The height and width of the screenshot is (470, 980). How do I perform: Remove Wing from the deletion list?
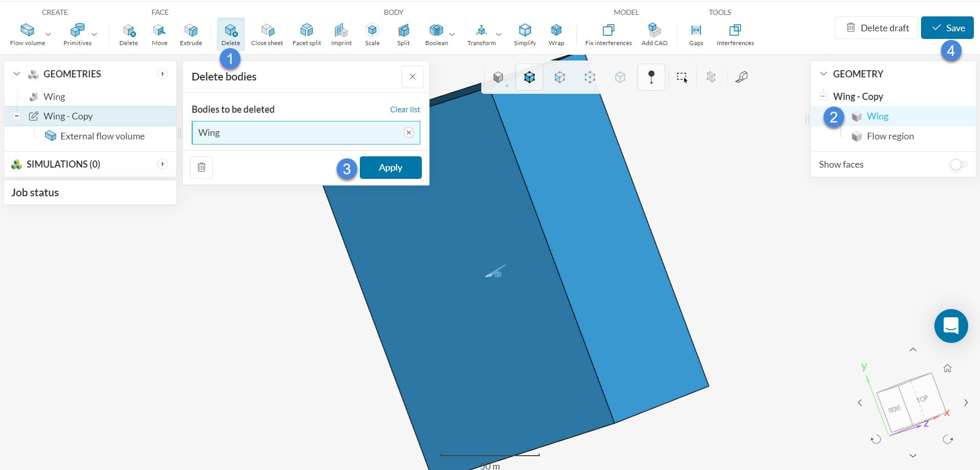[409, 133]
